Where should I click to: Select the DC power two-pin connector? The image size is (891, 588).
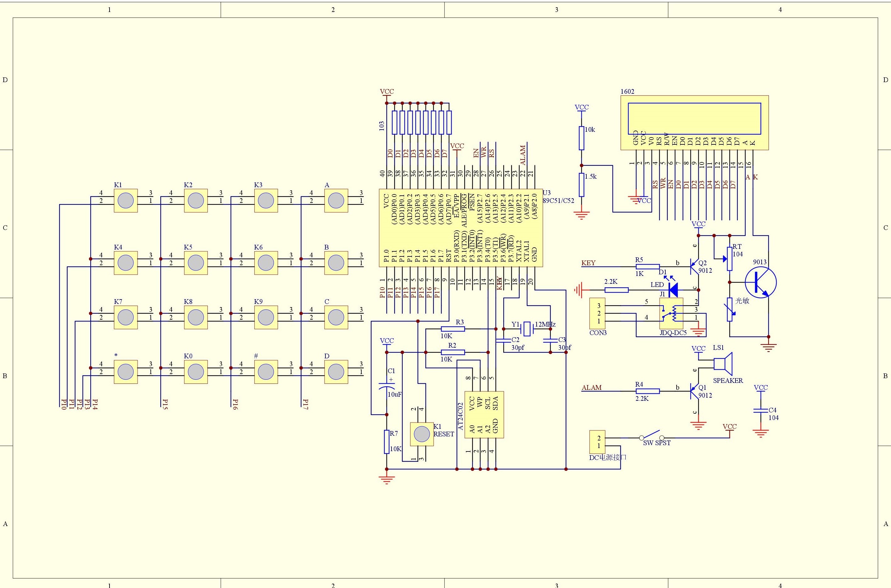click(597, 442)
